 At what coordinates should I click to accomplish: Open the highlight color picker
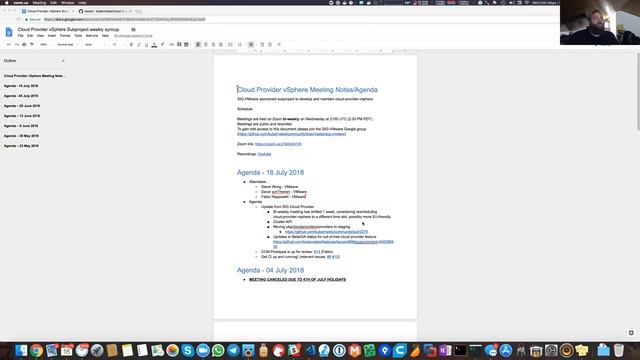pos(162,44)
